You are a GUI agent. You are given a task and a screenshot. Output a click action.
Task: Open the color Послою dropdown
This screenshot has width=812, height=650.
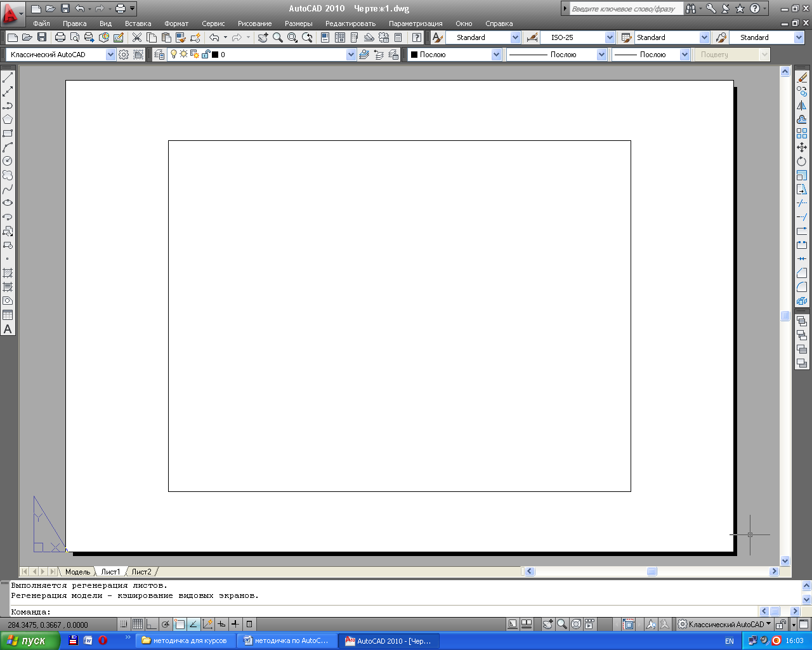tap(496, 55)
